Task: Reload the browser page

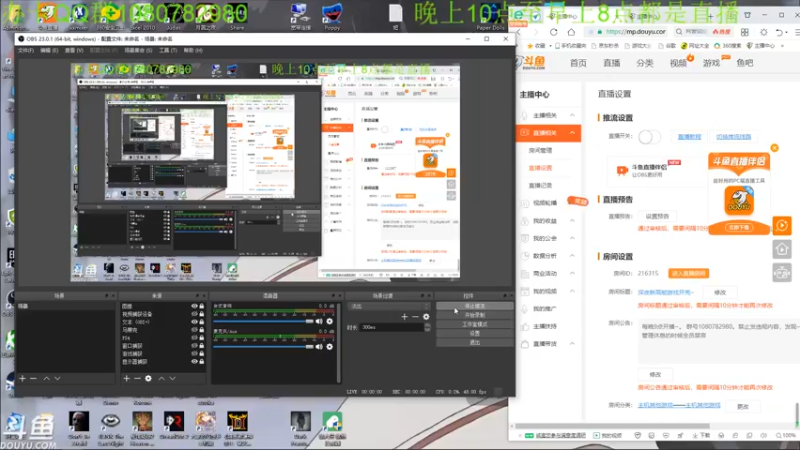Action: pyautogui.click(x=554, y=32)
